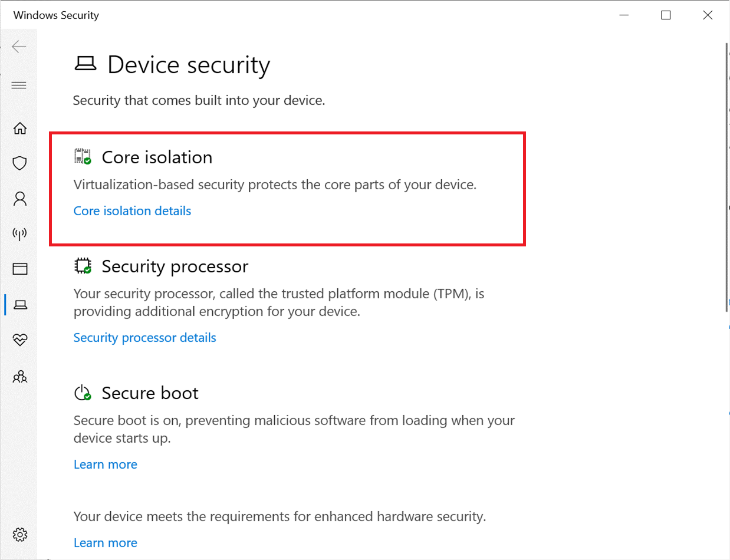730x560 pixels.
Task: Open Device performance & health heart icon
Action: click(20, 340)
